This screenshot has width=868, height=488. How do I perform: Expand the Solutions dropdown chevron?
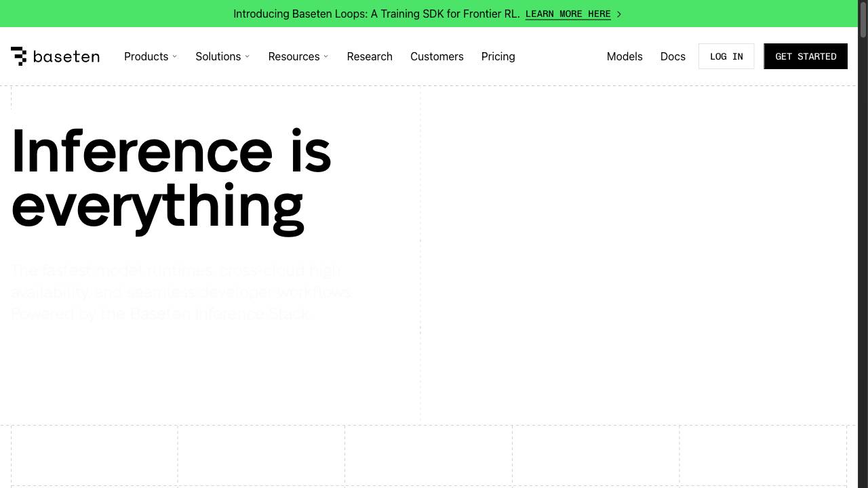coord(247,56)
